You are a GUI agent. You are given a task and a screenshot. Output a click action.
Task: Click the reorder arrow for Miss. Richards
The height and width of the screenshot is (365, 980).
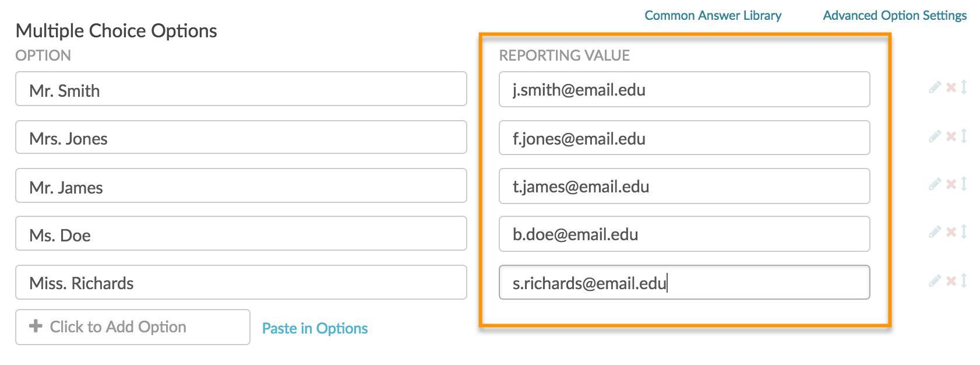click(x=964, y=281)
